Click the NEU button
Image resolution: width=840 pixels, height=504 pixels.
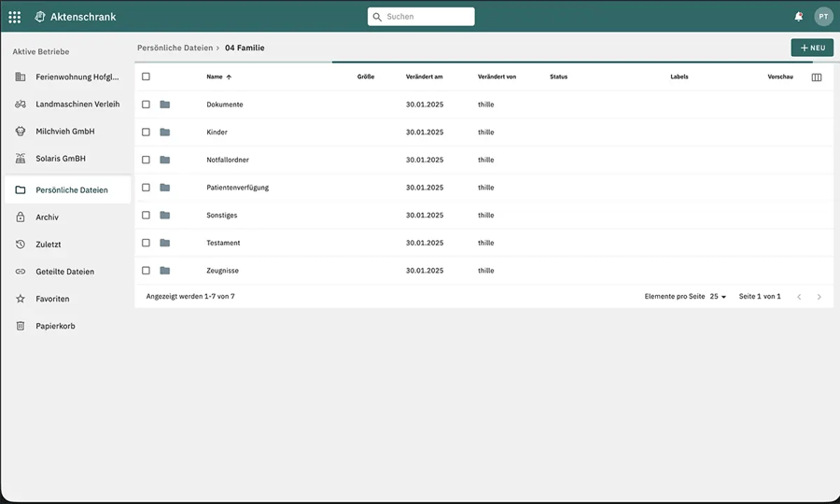[x=812, y=48]
